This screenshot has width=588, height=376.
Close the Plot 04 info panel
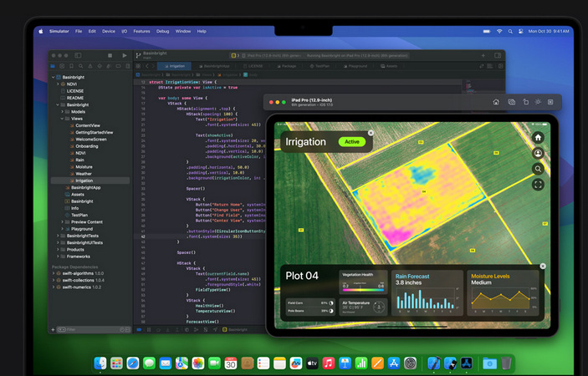(x=543, y=266)
